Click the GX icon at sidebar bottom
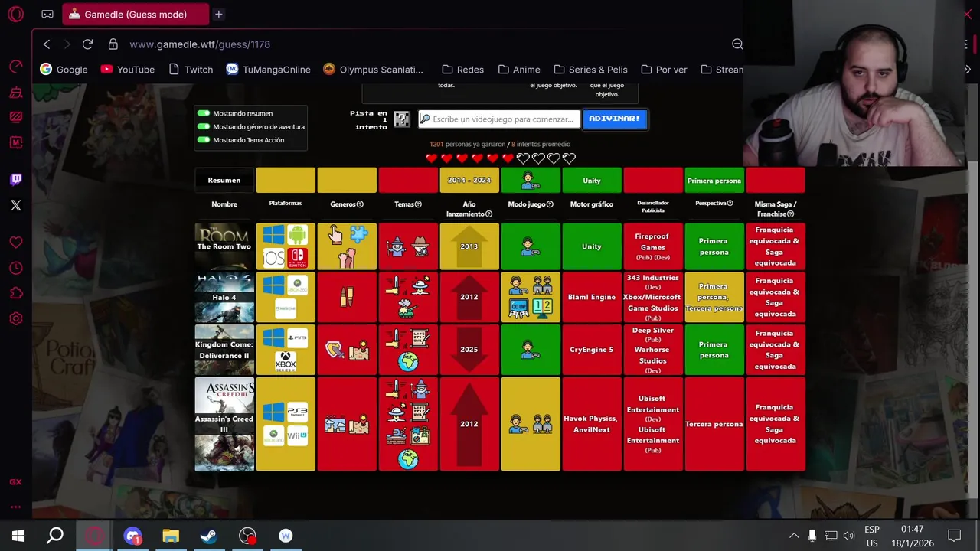 point(15,482)
